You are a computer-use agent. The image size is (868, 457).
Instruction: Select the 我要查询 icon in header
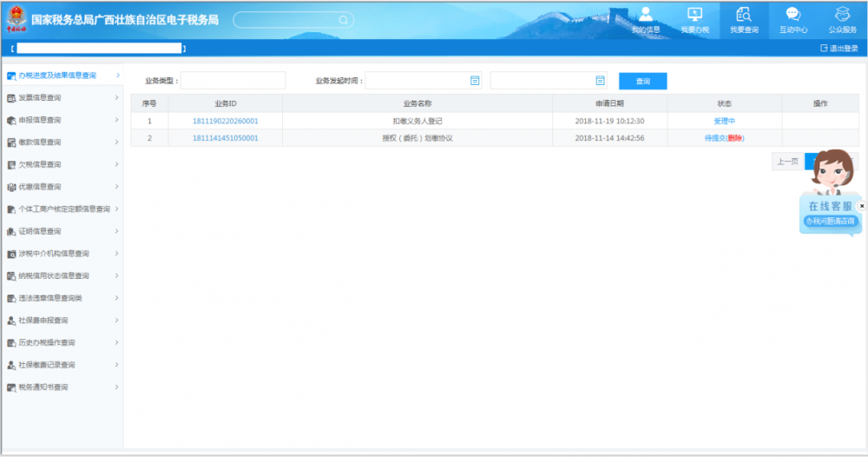pos(744,14)
